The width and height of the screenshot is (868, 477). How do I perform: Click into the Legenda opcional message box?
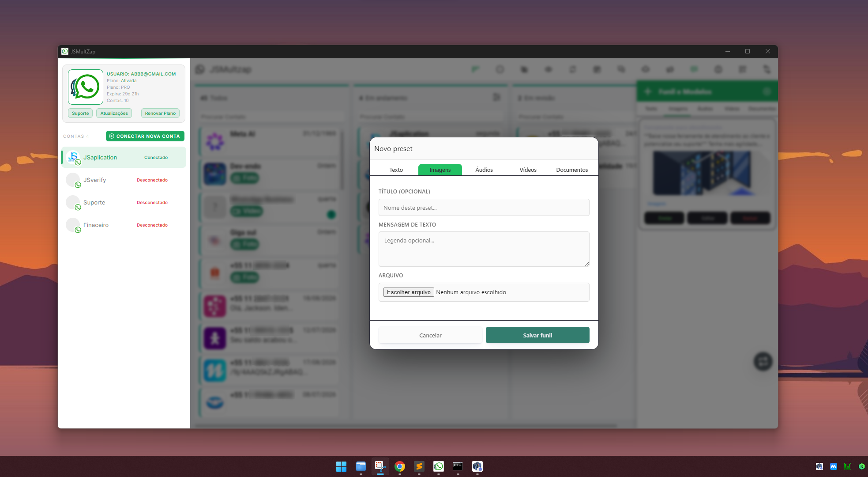pyautogui.click(x=484, y=249)
